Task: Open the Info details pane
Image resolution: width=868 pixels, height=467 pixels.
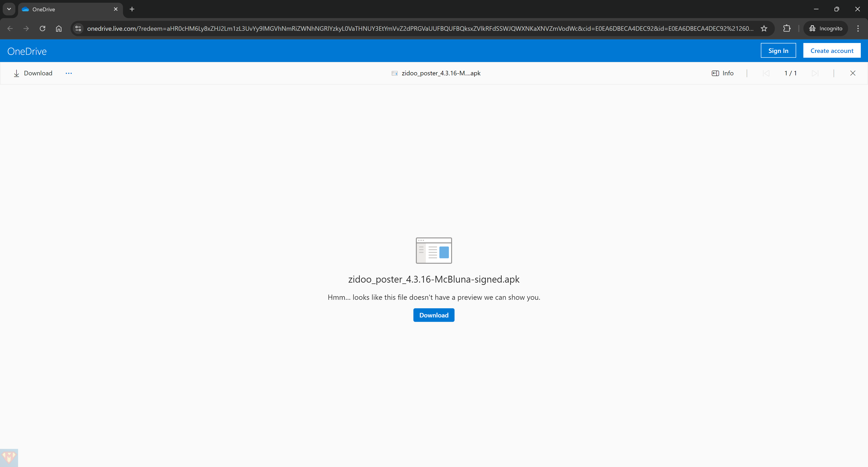Action: 722,73
